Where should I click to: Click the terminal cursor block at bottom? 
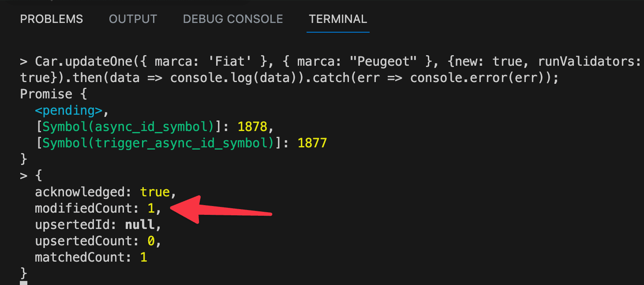point(24,283)
